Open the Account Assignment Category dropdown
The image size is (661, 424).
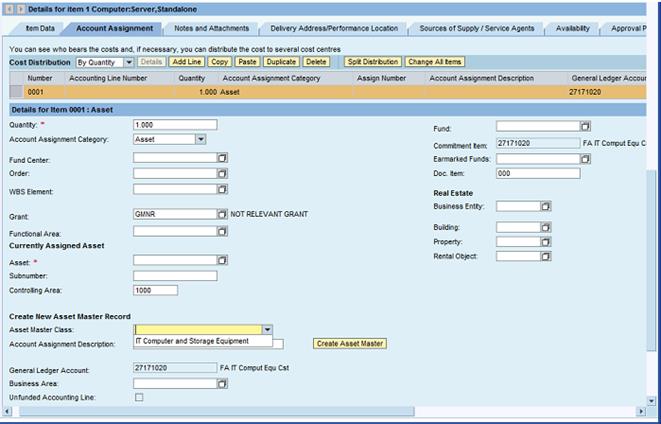coord(201,140)
